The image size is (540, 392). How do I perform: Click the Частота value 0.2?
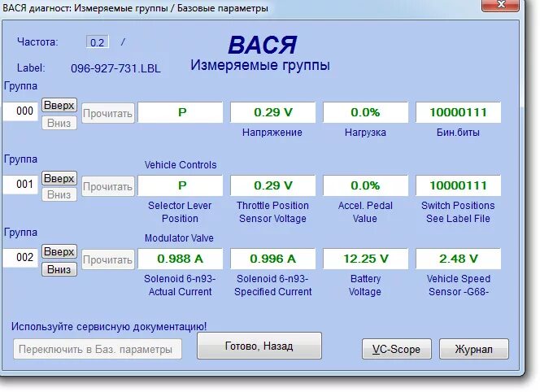[98, 42]
